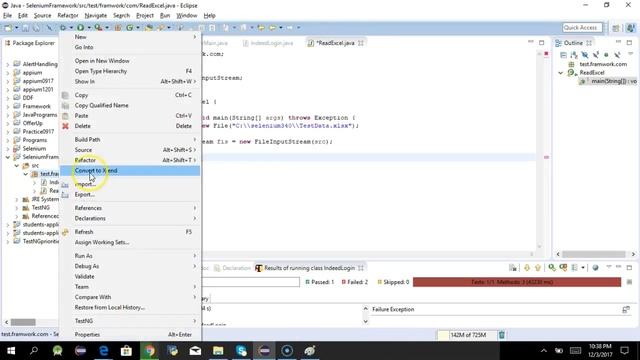Open the Run As submenu
Viewport: 640px width, 360px height.
130,256
